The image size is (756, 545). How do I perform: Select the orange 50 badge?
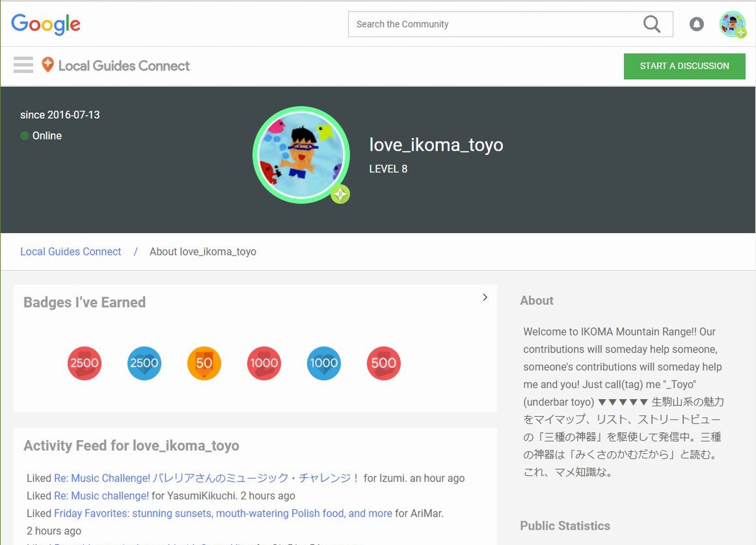pos(204,363)
